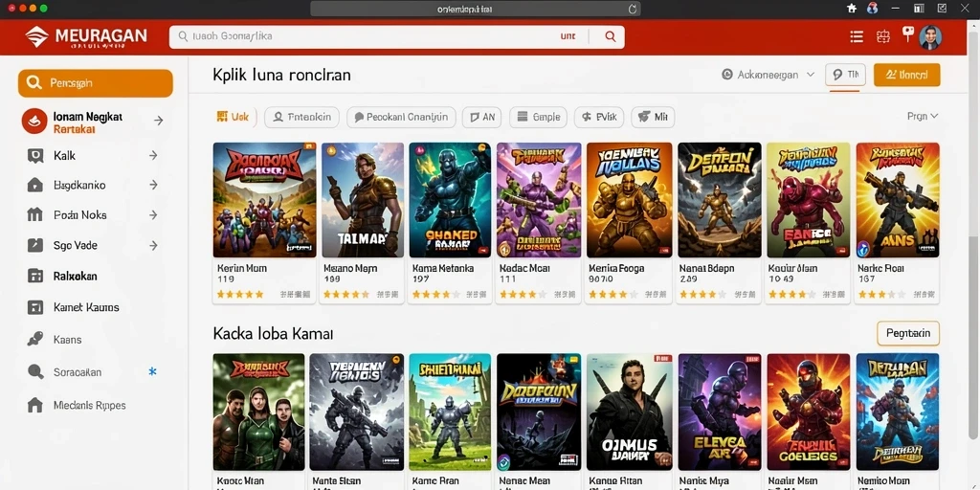Click the browser bookmark star icon
The height and width of the screenshot is (490, 980).
(x=851, y=8)
